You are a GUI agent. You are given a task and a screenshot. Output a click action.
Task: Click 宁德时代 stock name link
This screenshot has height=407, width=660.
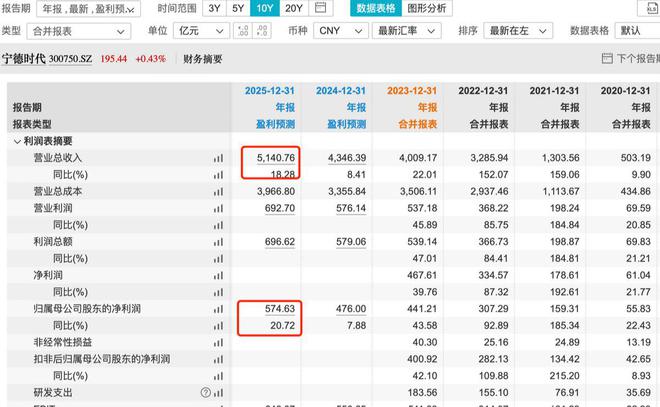24,59
